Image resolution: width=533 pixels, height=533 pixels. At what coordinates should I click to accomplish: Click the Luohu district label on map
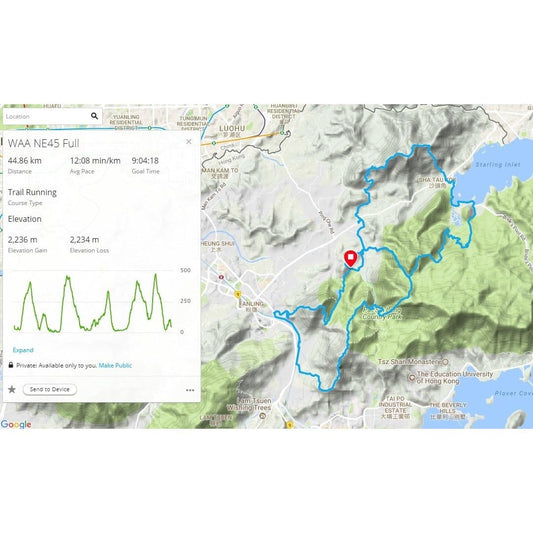coord(232,128)
